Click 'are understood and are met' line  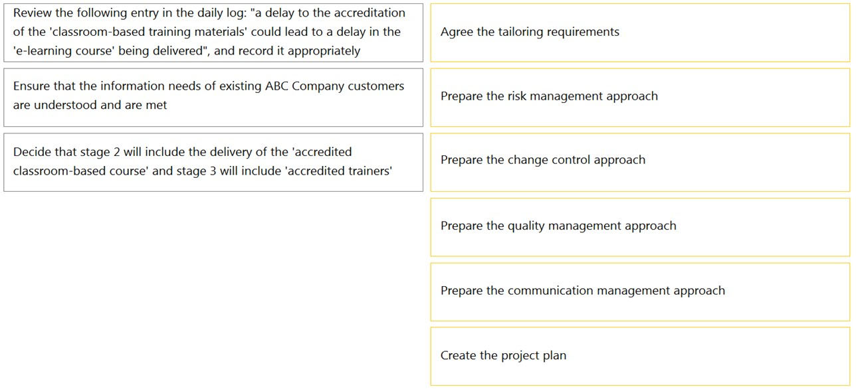tap(90, 105)
